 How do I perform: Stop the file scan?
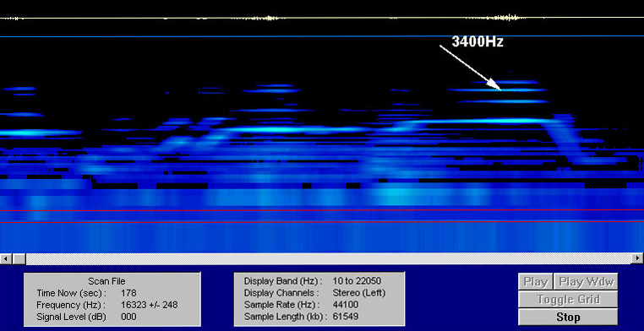tap(568, 317)
